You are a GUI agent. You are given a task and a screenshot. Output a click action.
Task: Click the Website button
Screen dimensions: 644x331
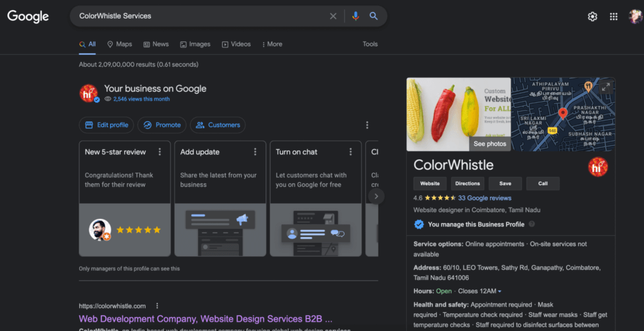click(430, 183)
